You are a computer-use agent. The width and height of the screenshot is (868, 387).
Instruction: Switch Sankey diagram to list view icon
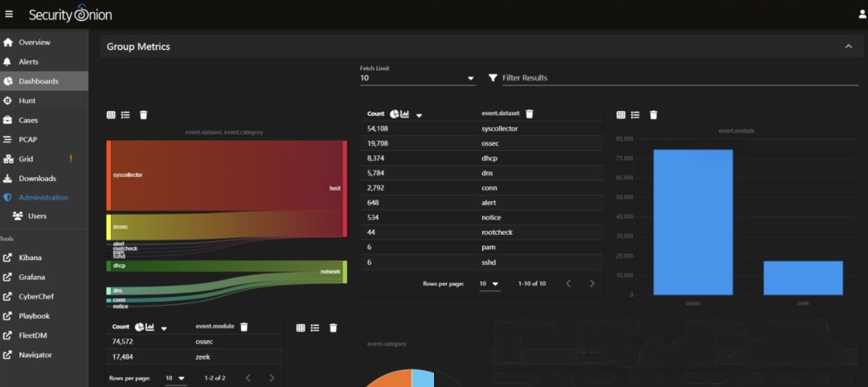point(125,115)
